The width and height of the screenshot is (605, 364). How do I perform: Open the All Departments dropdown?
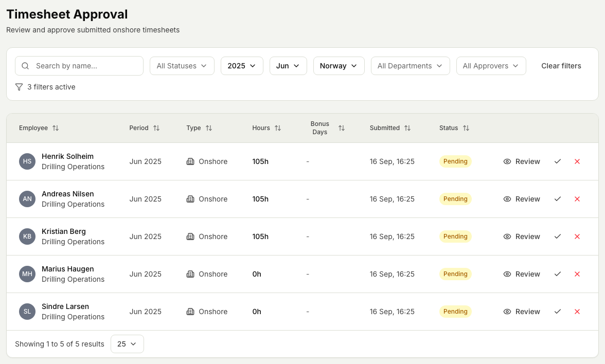(411, 66)
